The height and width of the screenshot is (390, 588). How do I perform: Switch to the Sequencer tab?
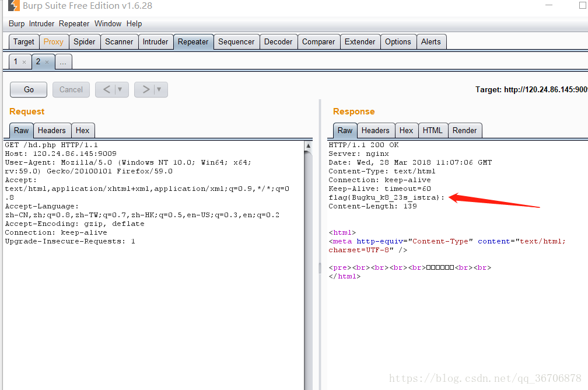point(236,41)
